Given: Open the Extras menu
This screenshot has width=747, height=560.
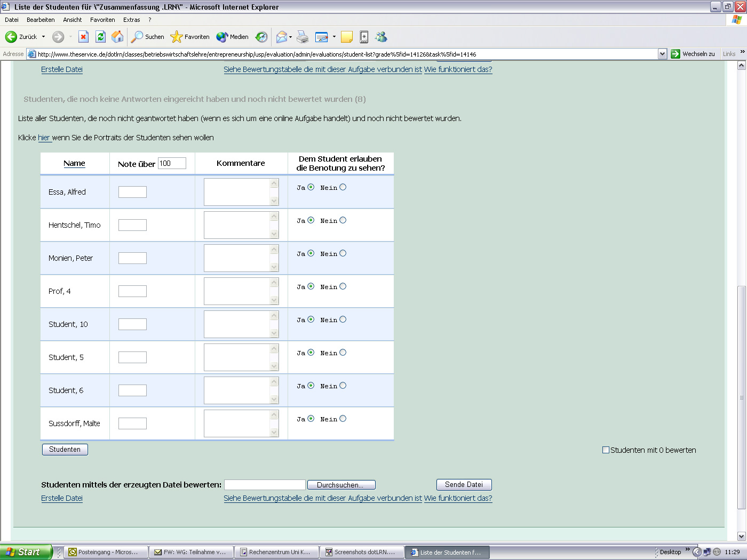Looking at the screenshot, I should coord(131,19).
